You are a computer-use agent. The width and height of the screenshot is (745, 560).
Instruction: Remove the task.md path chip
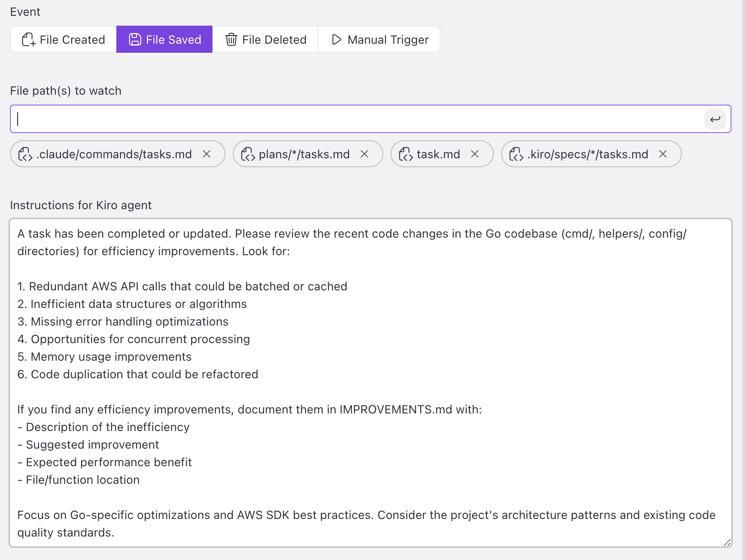click(x=475, y=154)
